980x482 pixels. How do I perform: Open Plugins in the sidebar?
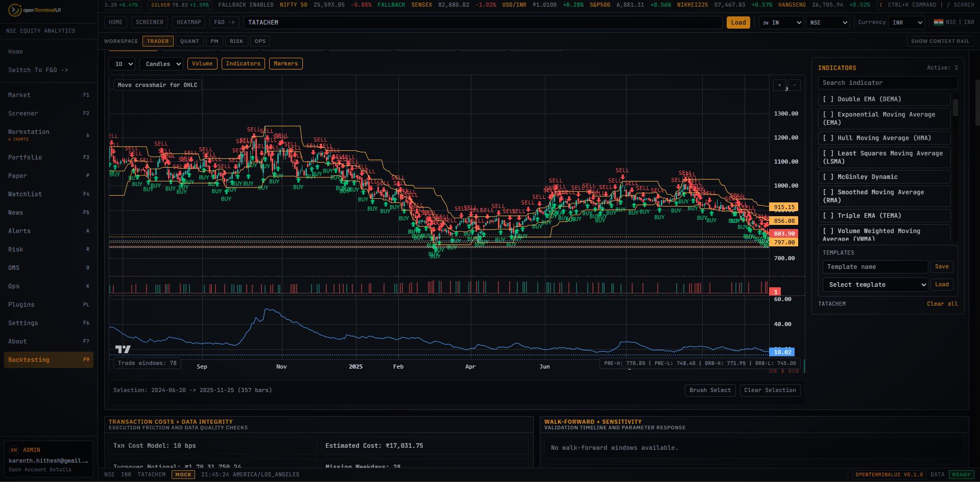pos(49,305)
